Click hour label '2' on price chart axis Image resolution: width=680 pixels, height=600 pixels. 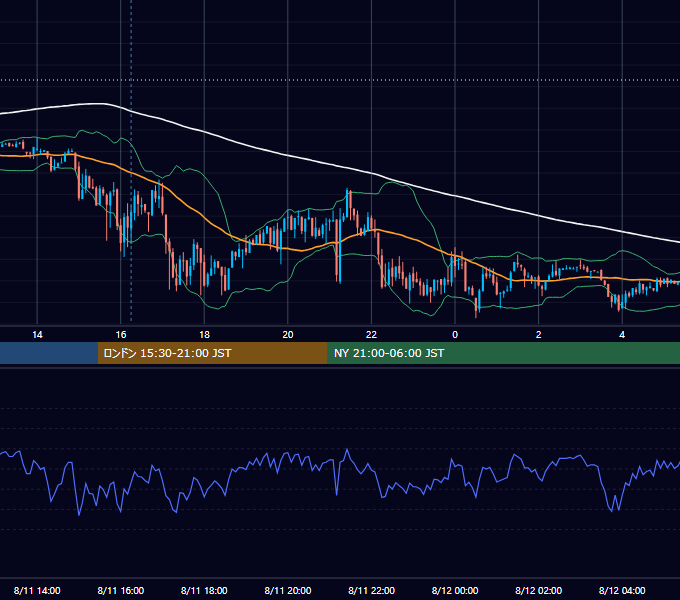[539, 335]
